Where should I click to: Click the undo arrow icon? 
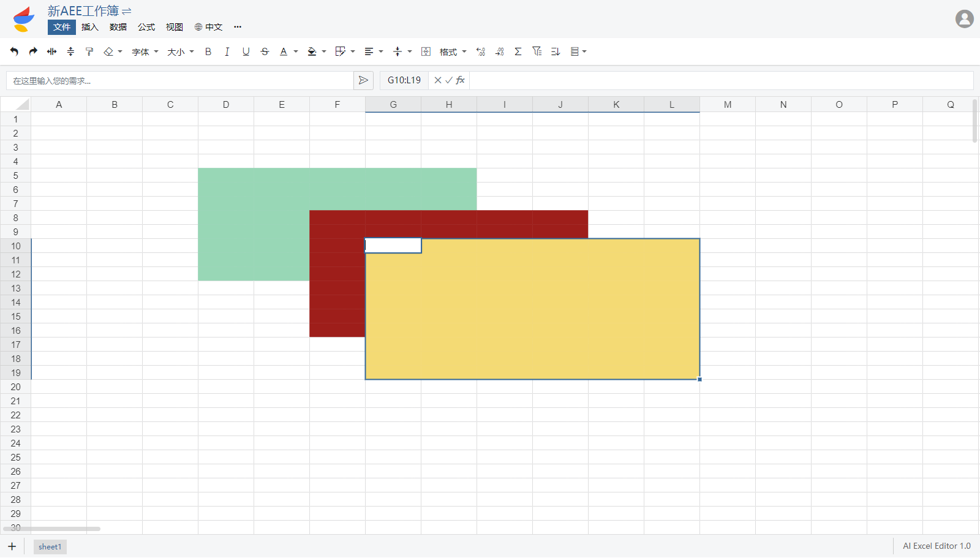(14, 52)
